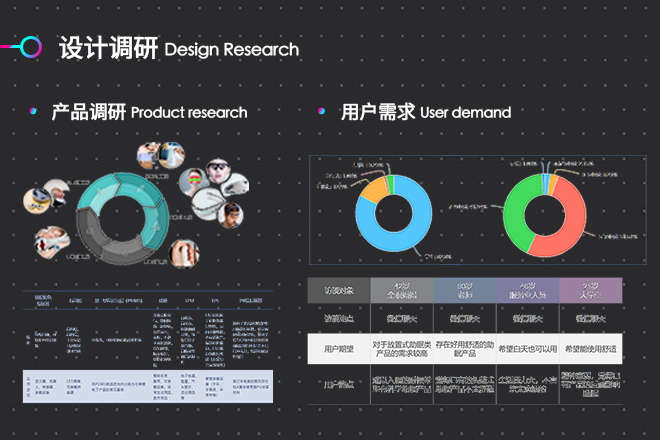Select the highlighted light-blue row in product table
This screenshot has width=660, height=440.
point(147,385)
